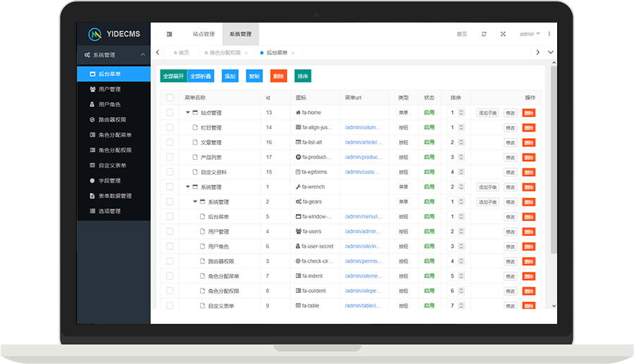Viewport: 634px width, 364px height.
Task: Go to 路由器权限 in the sidebar
Action: (112, 120)
